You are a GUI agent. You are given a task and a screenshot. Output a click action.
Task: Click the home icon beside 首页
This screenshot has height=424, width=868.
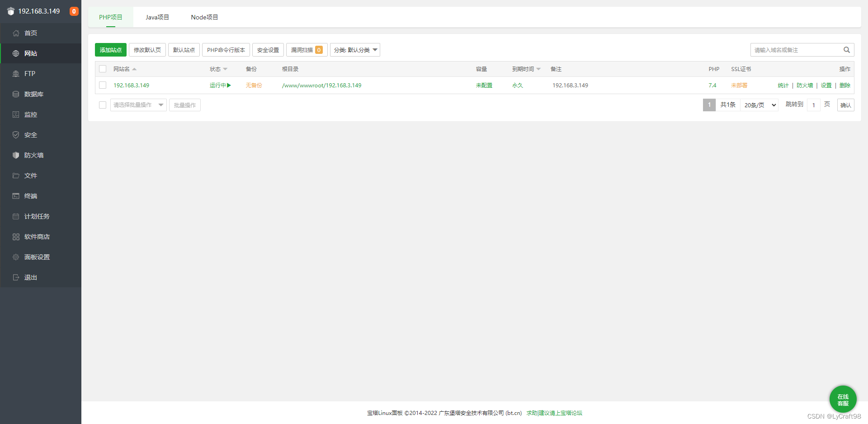pos(16,33)
